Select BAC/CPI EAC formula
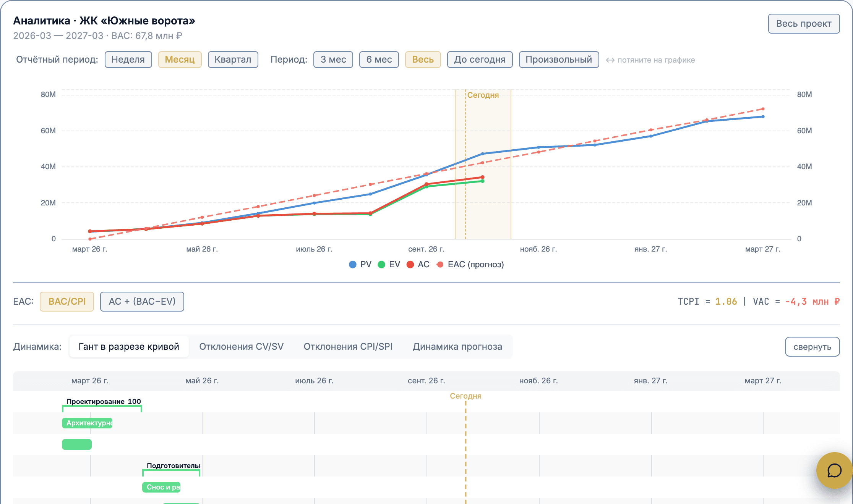Image resolution: width=853 pixels, height=504 pixels. click(67, 302)
